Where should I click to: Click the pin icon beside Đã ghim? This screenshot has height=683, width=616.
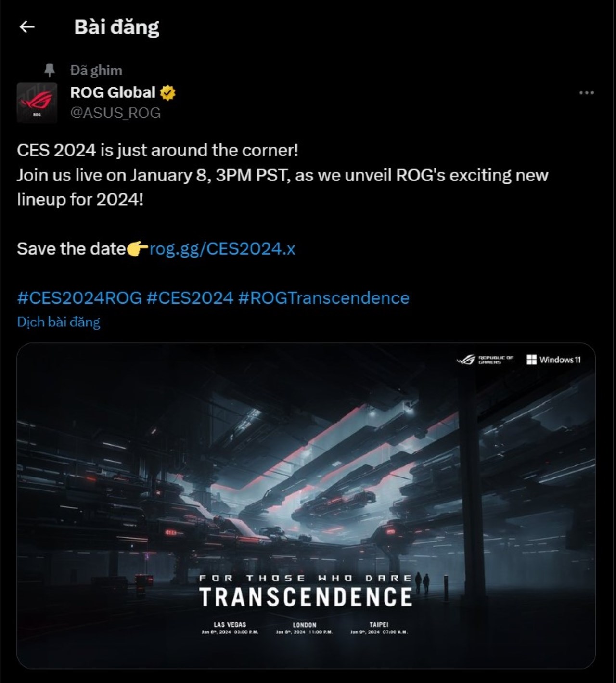[50, 70]
